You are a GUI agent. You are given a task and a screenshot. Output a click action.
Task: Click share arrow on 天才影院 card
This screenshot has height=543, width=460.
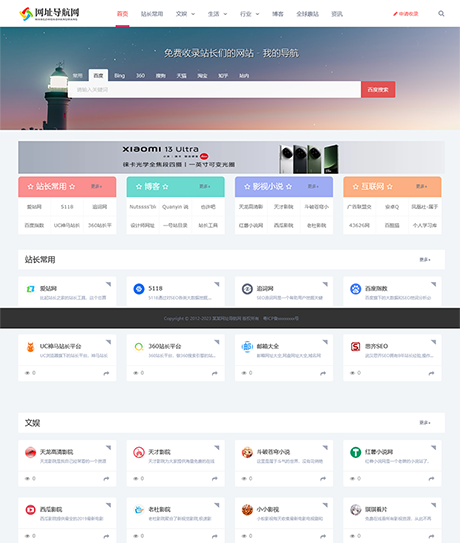(x=214, y=479)
